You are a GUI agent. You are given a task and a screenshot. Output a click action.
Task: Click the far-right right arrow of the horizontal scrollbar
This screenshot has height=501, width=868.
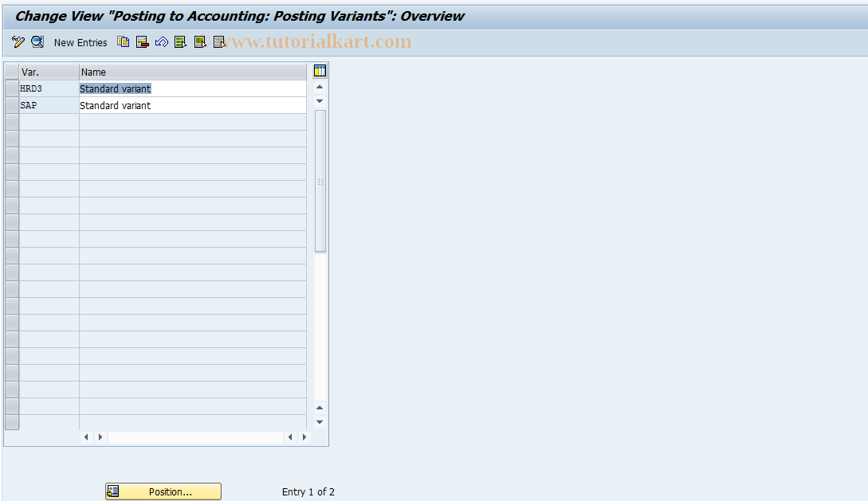pyautogui.click(x=304, y=436)
